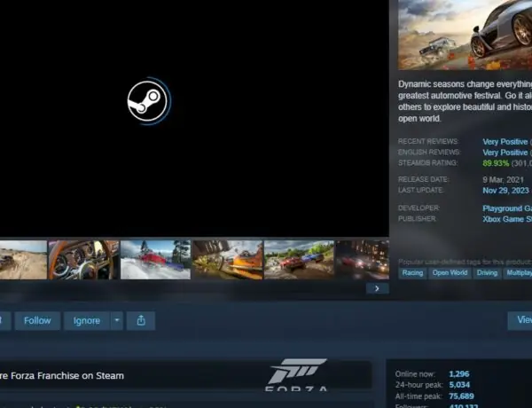The image size is (532, 408).
Task: Click the Forza logo in banner
Action: point(296,375)
